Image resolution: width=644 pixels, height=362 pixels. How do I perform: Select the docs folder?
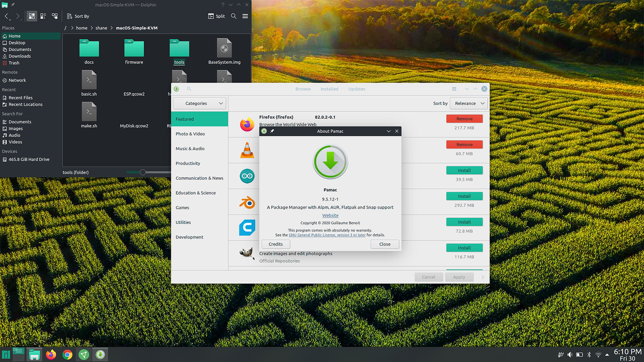pyautogui.click(x=89, y=52)
